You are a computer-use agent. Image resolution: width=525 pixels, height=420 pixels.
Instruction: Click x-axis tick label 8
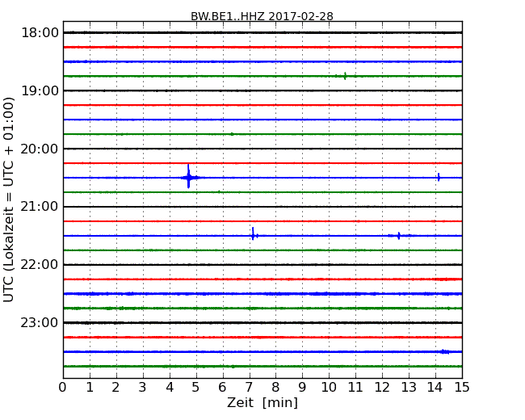pyautogui.click(x=275, y=387)
